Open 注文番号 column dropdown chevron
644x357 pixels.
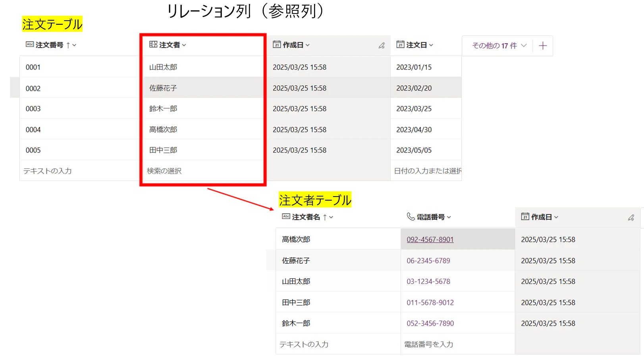(x=74, y=45)
